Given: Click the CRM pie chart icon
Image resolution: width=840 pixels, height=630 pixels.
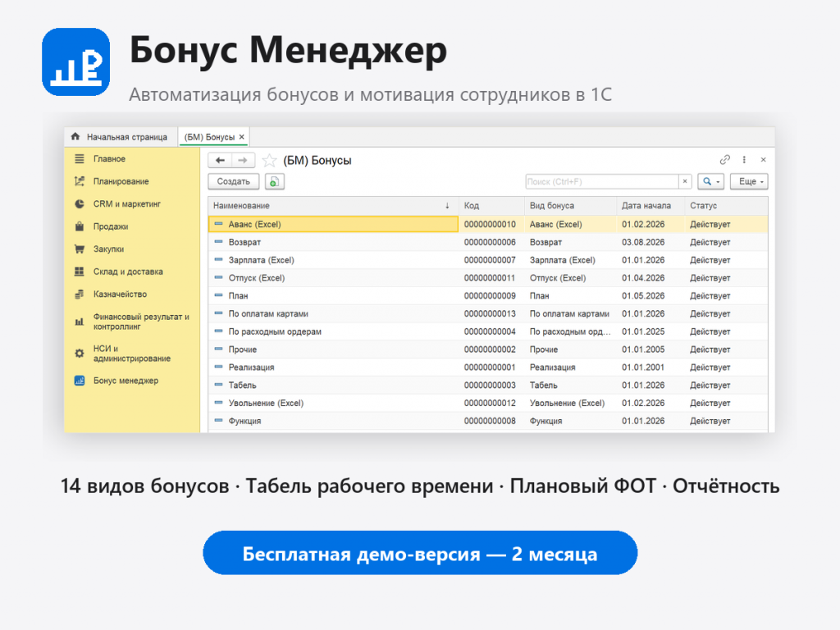Looking at the screenshot, I should tap(80, 203).
